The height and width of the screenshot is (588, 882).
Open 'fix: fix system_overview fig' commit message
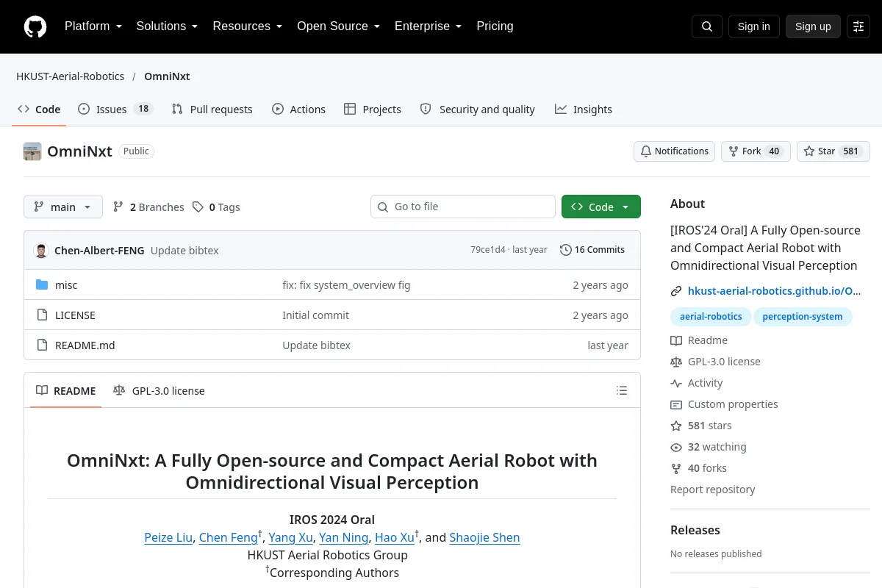(346, 285)
